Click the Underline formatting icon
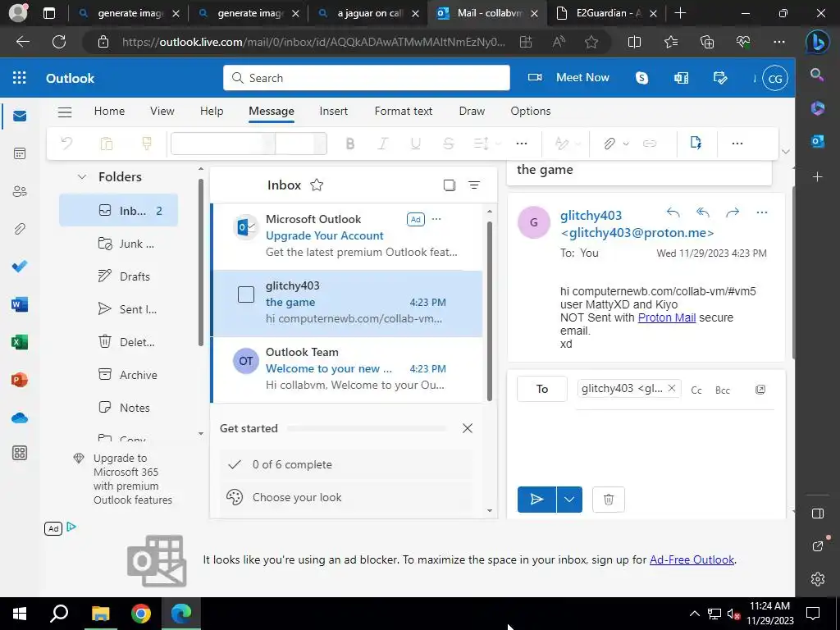 pyautogui.click(x=415, y=144)
